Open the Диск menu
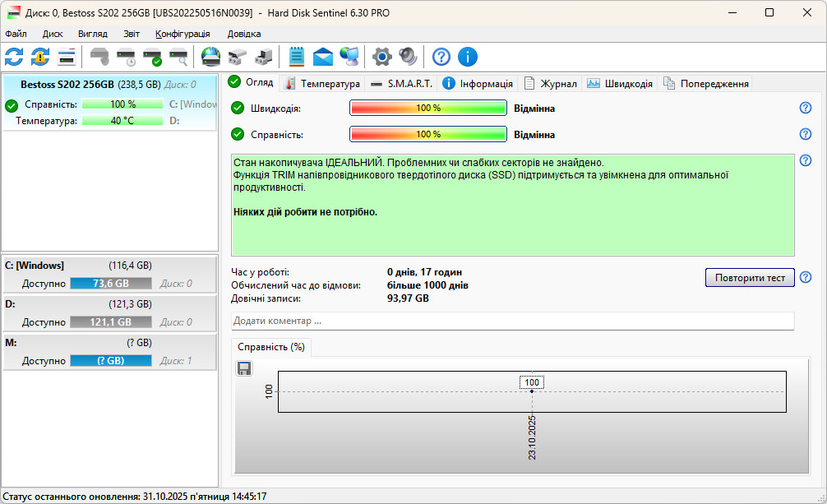Viewport: 827px width, 504px height. coord(53,34)
